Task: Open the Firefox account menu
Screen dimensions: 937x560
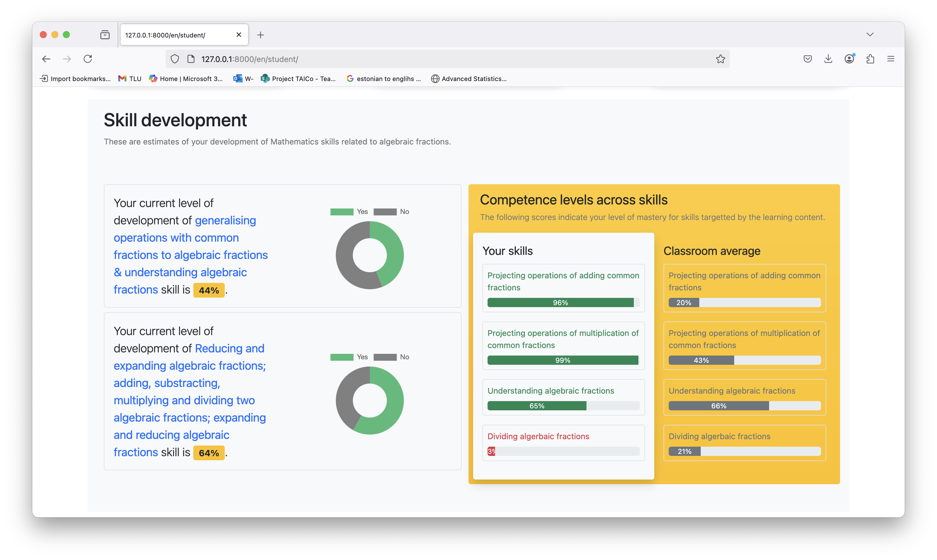Action: (x=849, y=59)
